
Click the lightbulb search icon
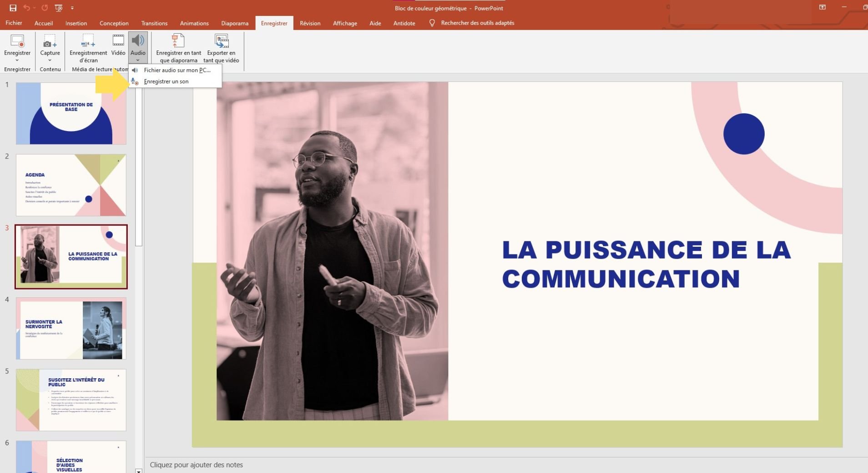432,23
